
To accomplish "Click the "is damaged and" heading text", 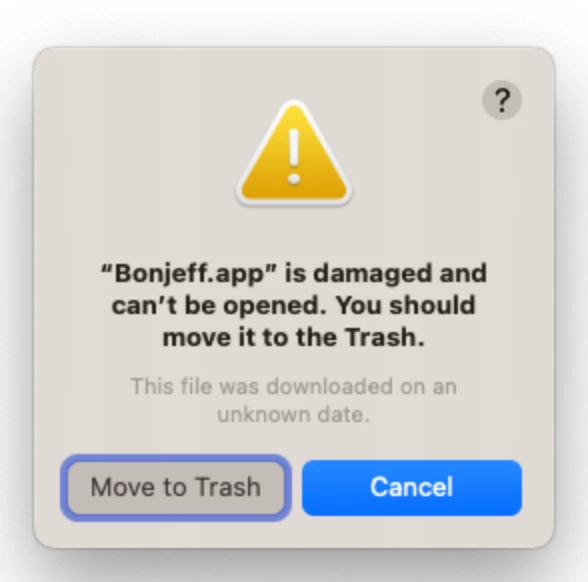I will (386, 273).
